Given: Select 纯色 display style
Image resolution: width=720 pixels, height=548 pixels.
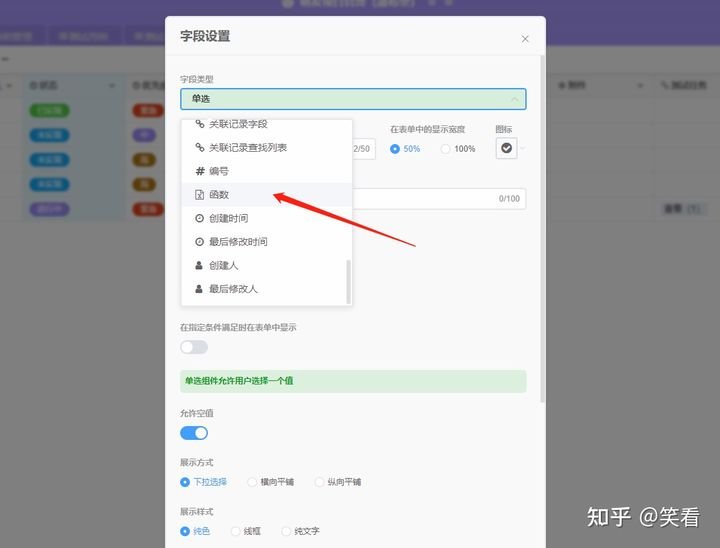Looking at the screenshot, I should click(x=195, y=531).
